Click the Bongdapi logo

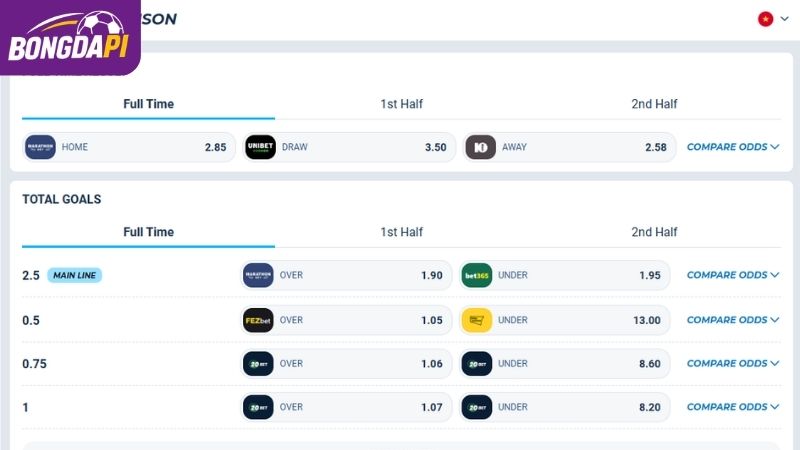point(69,37)
